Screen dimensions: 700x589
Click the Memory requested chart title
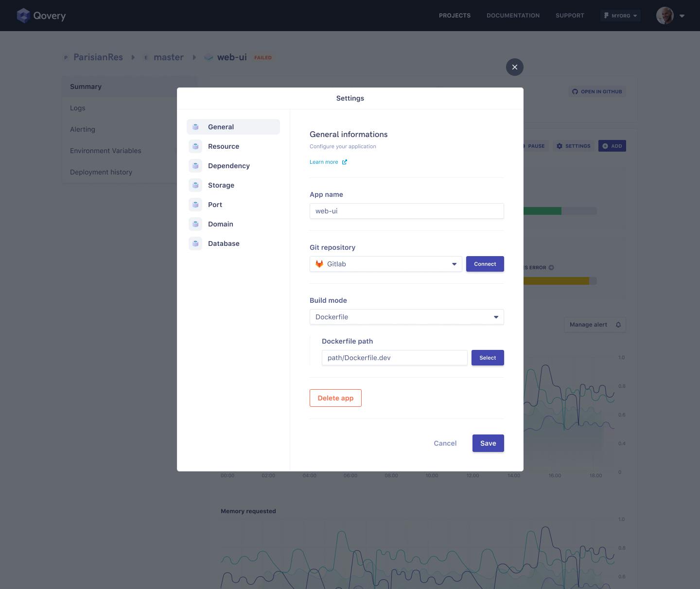248,511
